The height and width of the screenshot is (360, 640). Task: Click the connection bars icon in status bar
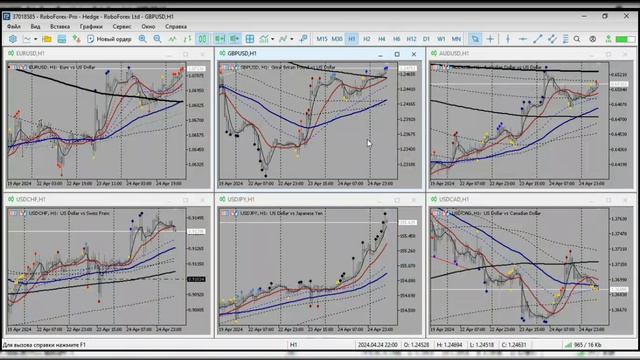[568, 345]
